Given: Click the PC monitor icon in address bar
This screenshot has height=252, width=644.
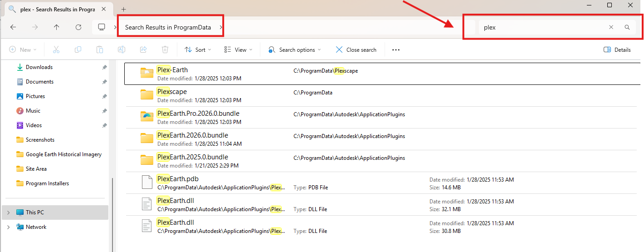Looking at the screenshot, I should [102, 27].
